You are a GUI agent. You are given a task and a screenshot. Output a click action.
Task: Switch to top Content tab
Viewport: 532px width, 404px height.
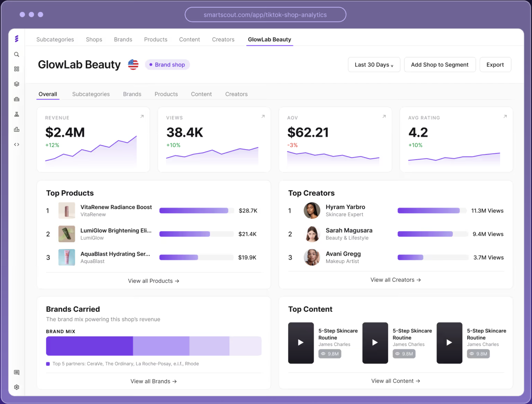pyautogui.click(x=189, y=40)
